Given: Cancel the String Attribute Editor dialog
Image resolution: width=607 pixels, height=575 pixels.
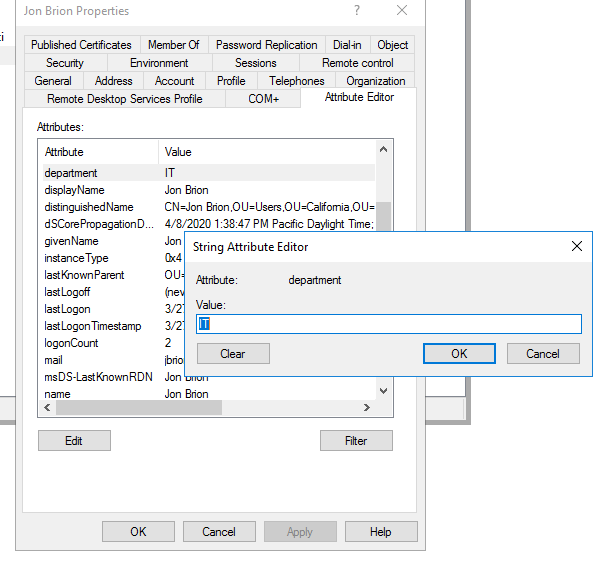Looking at the screenshot, I should 543,354.
